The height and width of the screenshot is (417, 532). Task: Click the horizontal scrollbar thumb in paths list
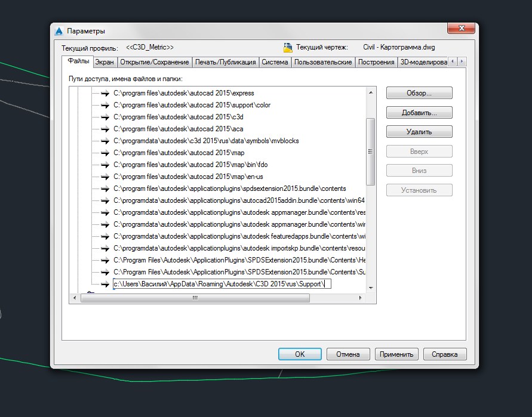pos(195,298)
